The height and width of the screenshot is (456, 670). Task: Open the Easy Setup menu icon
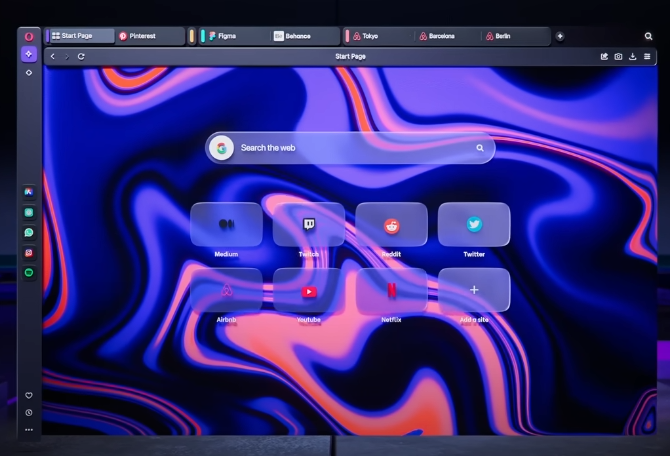[647, 56]
